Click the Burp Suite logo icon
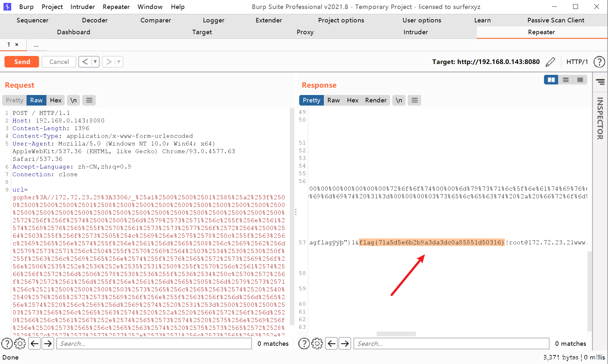 click(x=7, y=7)
